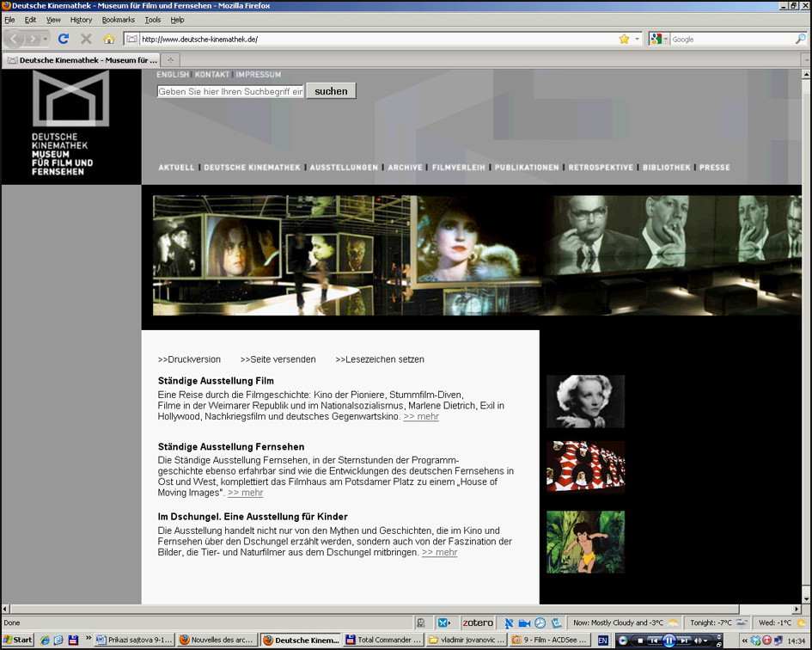Open the Google search engine dropdown
Viewport: 812px width, 650px height.
[659, 39]
